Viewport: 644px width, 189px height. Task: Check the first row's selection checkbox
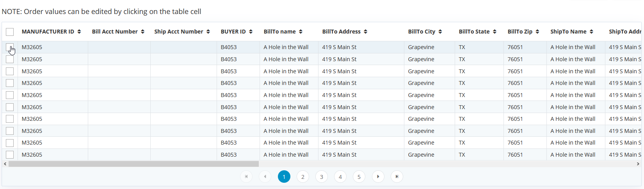pyautogui.click(x=10, y=47)
